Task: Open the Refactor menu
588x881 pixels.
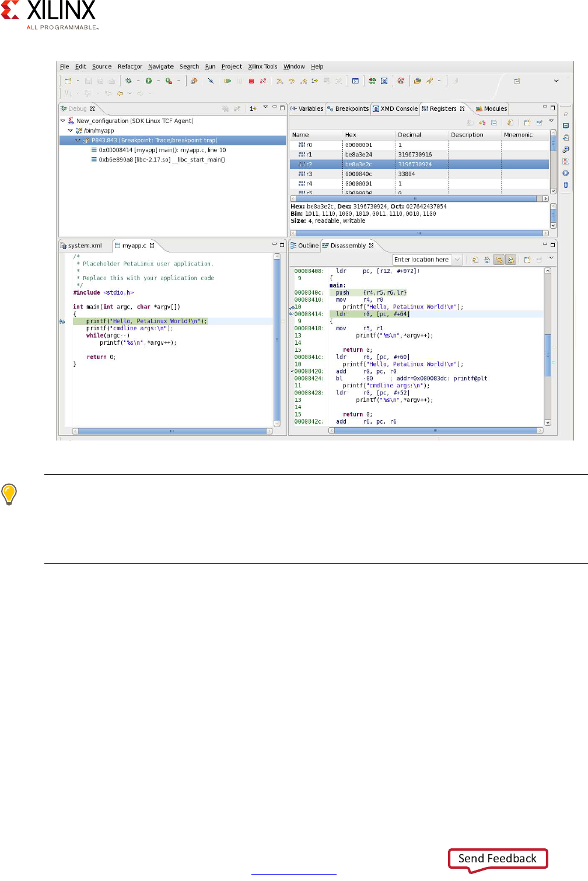Action: point(129,67)
